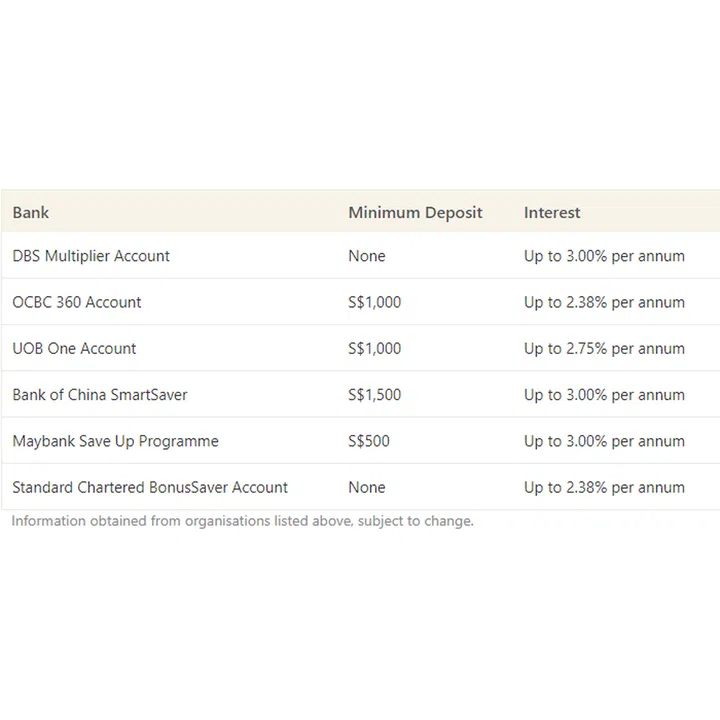
Task: Click DBS Multiplier's minimum deposit value None
Action: click(x=367, y=256)
